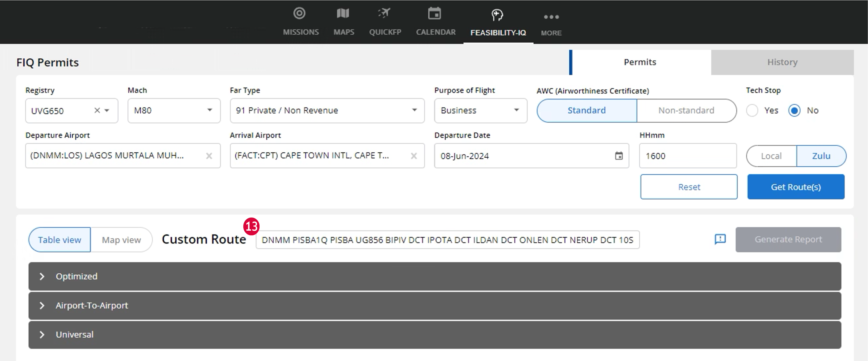Expand the Optimized section

[42, 276]
